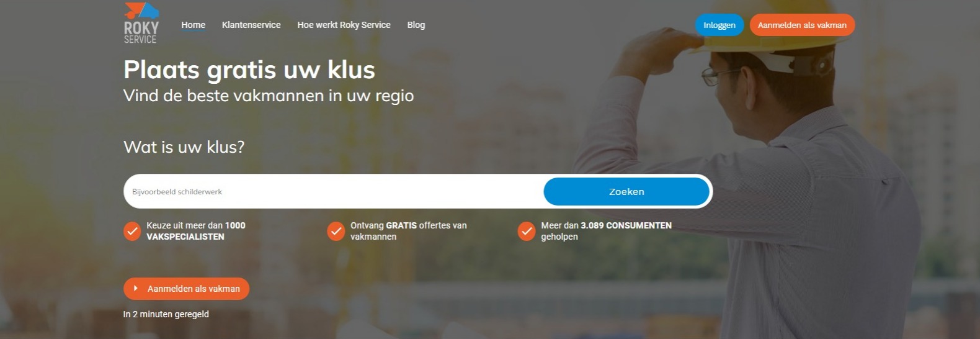The height and width of the screenshot is (339, 980).
Task: Click checkmark icon beside 1000 VAKSPECIALISTEN
Action: click(x=132, y=231)
